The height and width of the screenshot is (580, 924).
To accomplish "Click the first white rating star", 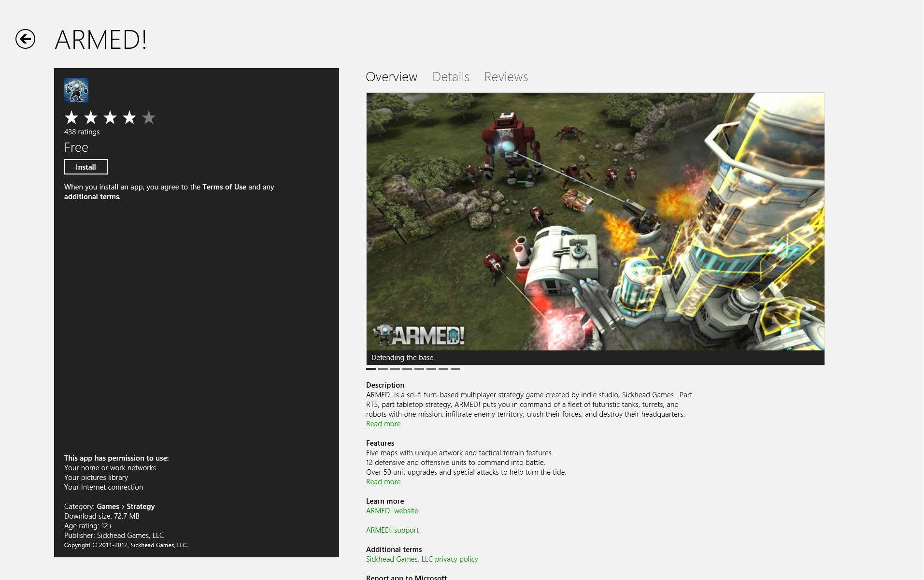I will pos(71,117).
